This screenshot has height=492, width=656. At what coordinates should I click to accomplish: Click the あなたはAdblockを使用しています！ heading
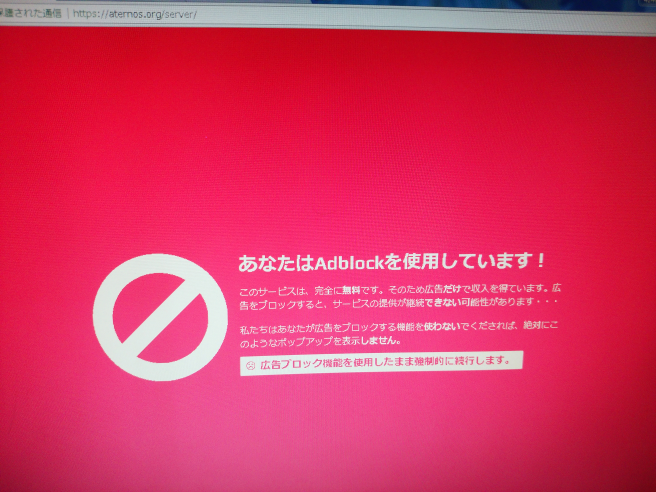click(x=391, y=262)
